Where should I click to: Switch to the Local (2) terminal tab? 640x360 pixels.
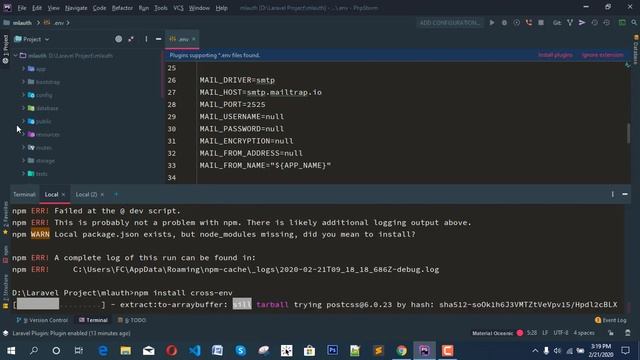(86, 194)
